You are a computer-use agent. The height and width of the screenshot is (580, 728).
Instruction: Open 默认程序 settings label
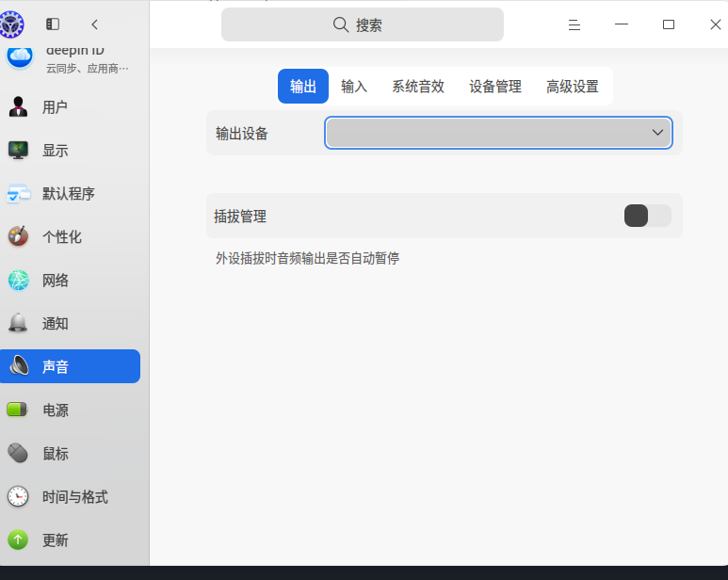click(68, 193)
